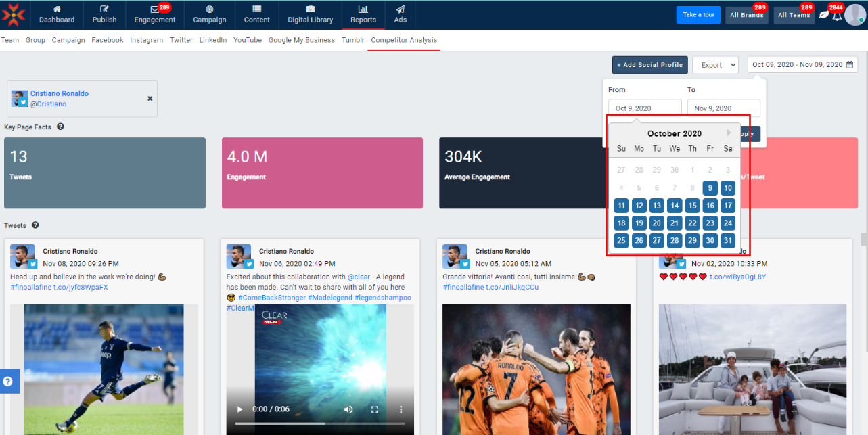Image resolution: width=868 pixels, height=435 pixels.
Task: Remove the Cristiano Ronaldo profile with X
Action: tap(150, 99)
